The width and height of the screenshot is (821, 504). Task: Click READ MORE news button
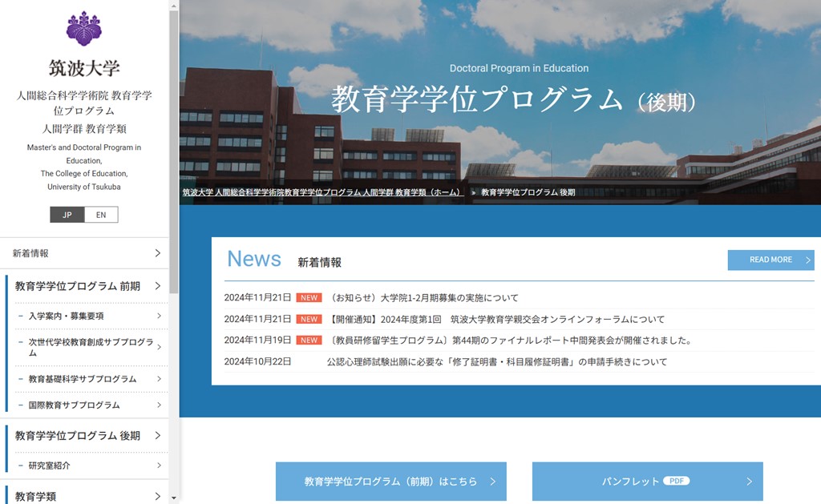pos(770,260)
